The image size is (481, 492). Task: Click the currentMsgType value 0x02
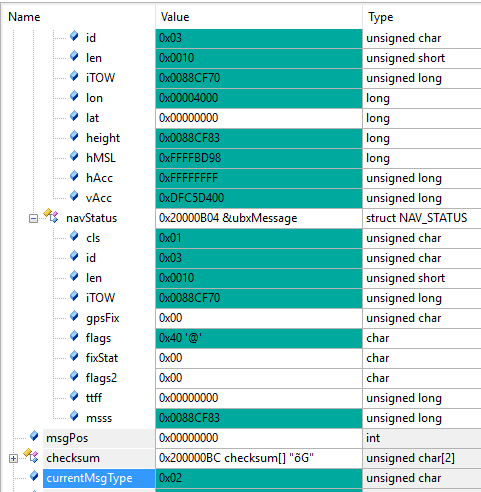click(x=170, y=478)
